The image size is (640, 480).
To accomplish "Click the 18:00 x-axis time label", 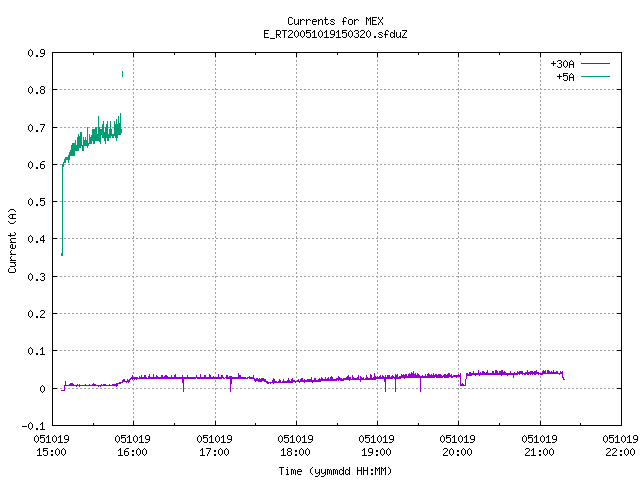I will tap(295, 452).
